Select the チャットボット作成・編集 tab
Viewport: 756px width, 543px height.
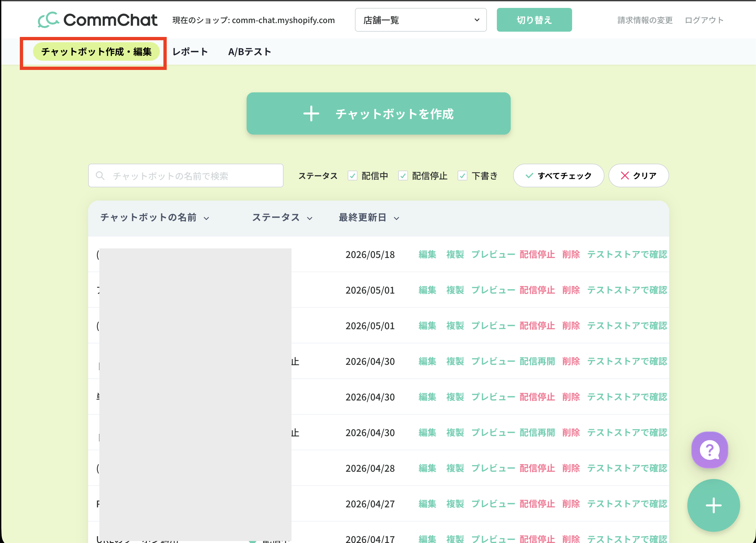pos(96,52)
